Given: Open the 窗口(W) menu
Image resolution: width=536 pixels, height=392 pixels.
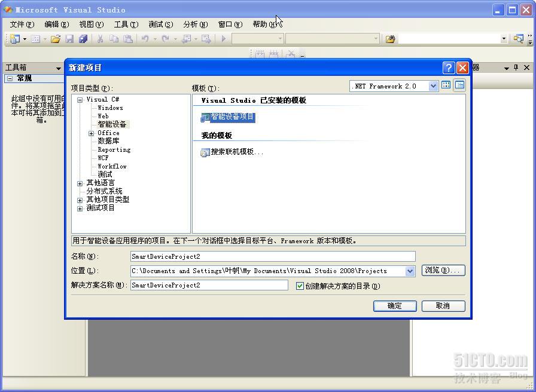Looking at the screenshot, I should pyautogui.click(x=230, y=24).
